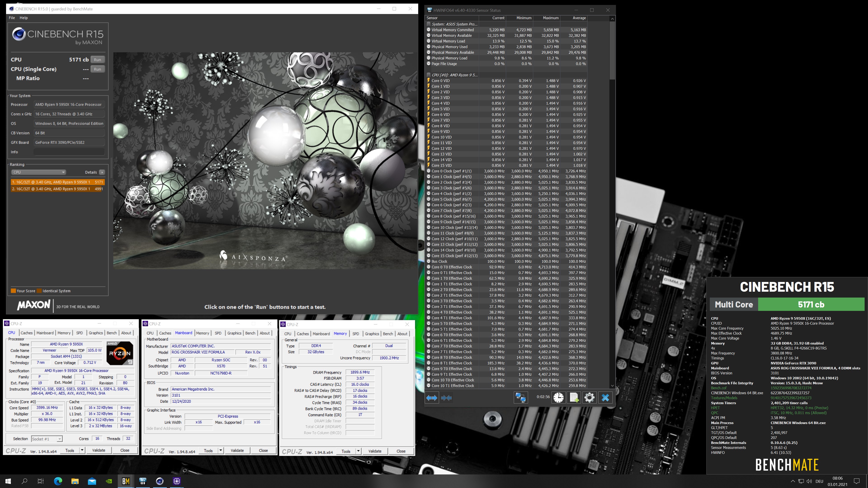Open taskbar search magnifier
This screenshot has width=868, height=488.
[x=24, y=481]
